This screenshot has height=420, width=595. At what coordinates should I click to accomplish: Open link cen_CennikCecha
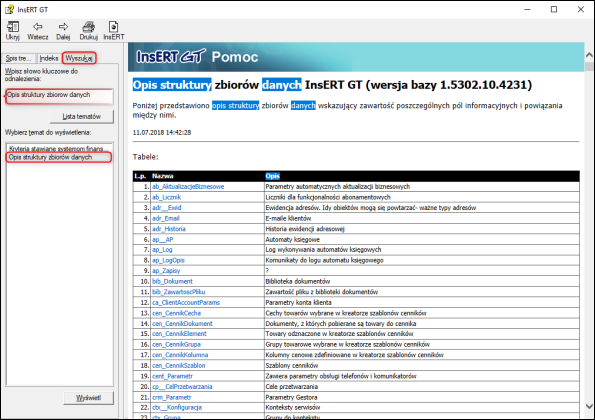click(x=176, y=313)
